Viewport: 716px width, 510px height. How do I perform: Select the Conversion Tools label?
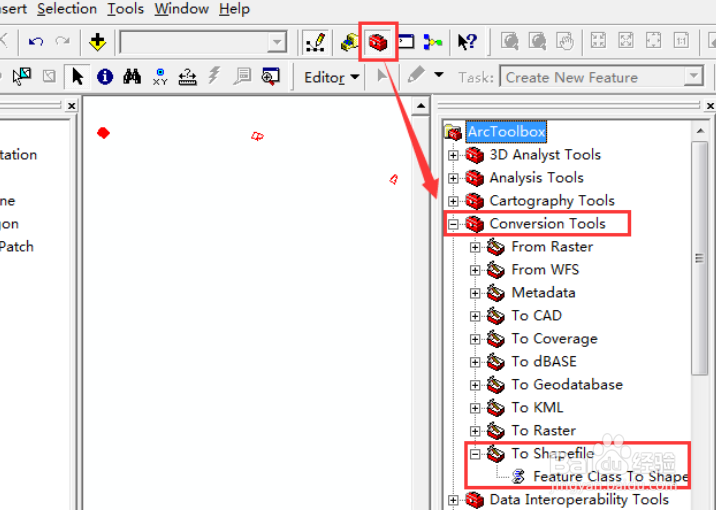pos(548,224)
